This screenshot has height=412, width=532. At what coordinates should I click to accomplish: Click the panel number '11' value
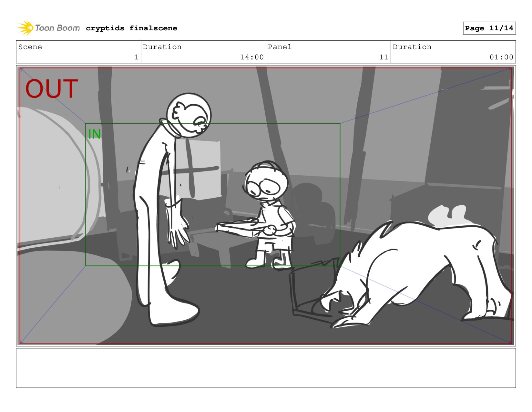[x=384, y=57]
